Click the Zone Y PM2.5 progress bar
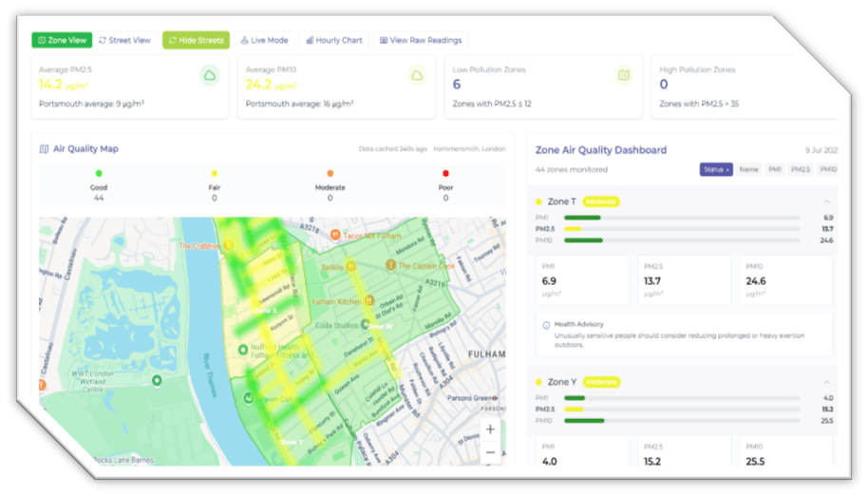Image resolution: width=868 pixels, height=496 pixels. click(682, 410)
